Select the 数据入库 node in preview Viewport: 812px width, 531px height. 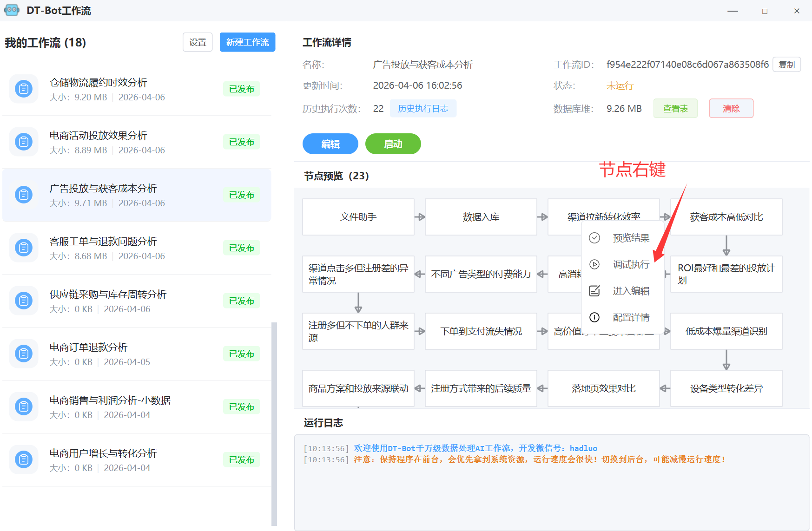[481, 217]
